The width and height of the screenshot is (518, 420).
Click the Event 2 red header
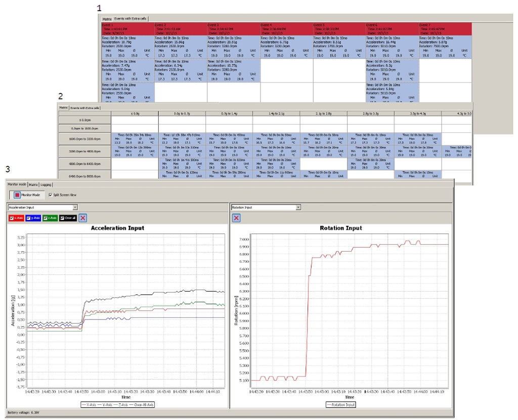(181, 29)
